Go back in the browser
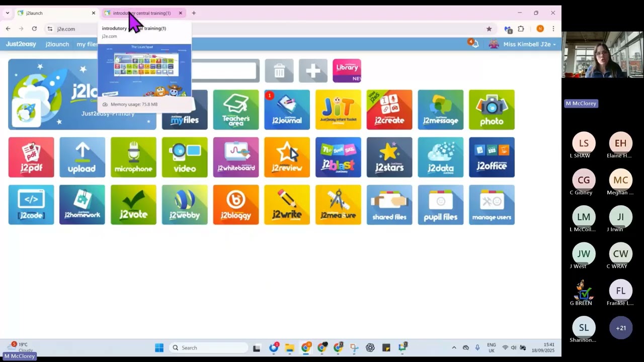 (x=8, y=29)
